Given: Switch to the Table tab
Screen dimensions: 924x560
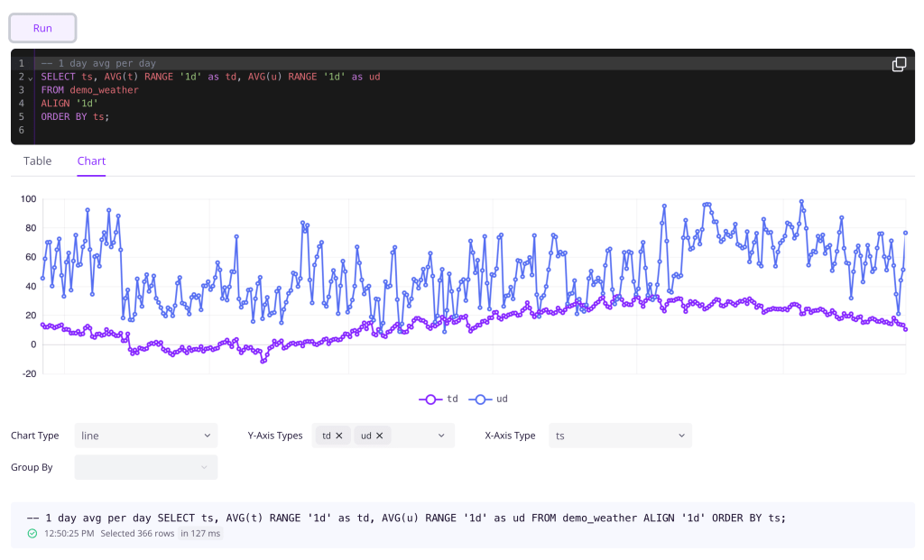Looking at the screenshot, I should click(37, 161).
